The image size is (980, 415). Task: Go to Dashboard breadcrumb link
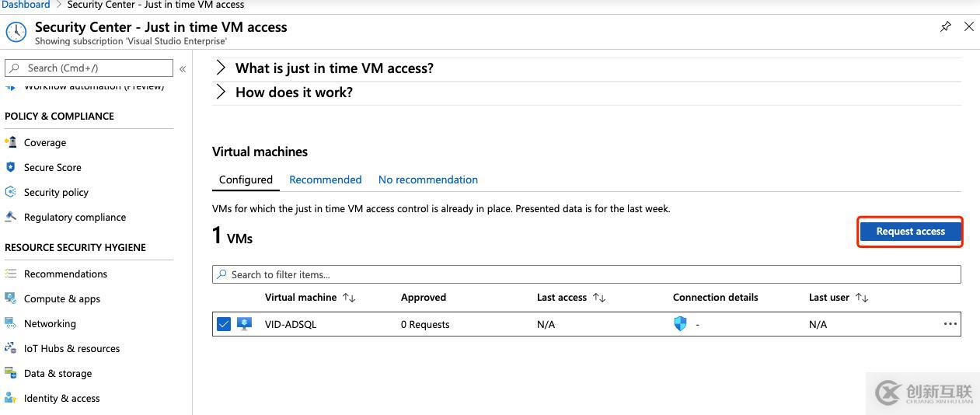tap(26, 5)
